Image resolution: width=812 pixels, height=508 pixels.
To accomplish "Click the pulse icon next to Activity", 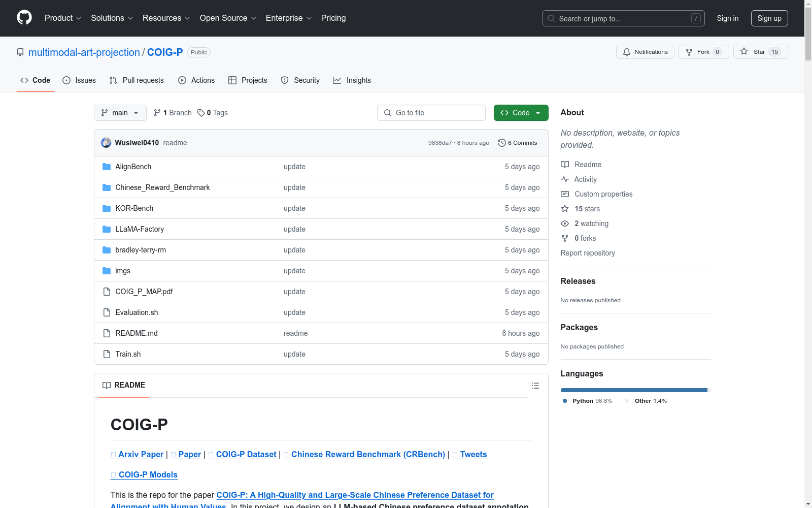I will point(565,179).
